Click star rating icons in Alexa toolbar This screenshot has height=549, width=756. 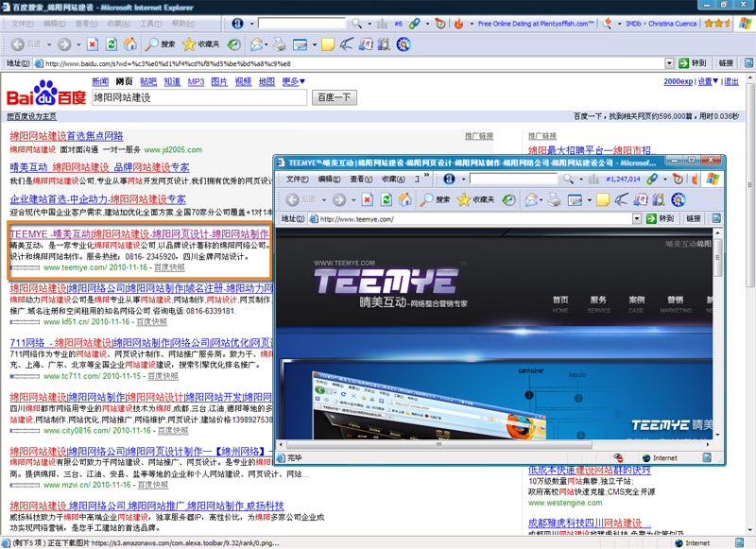(x=717, y=23)
